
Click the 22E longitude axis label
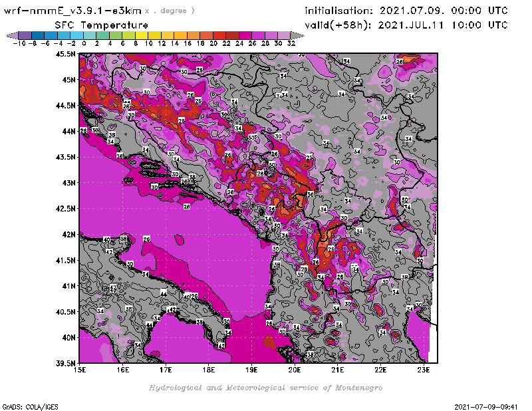pyautogui.click(x=380, y=370)
